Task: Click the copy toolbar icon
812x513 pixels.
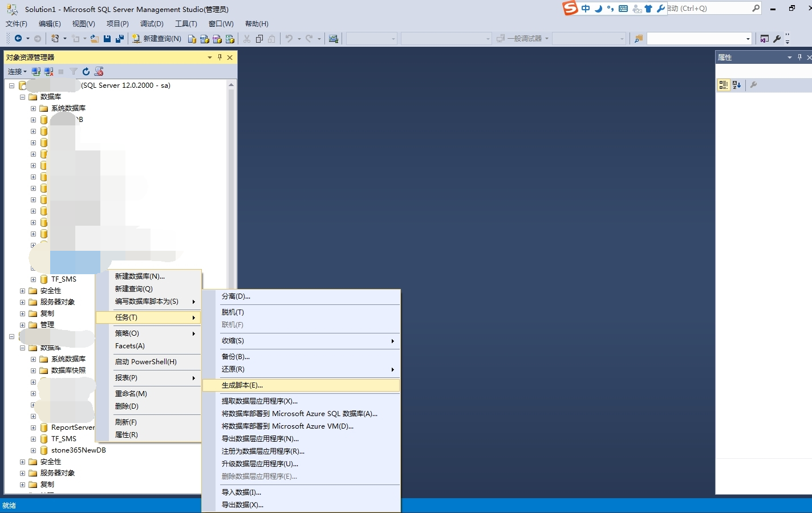Action: [x=259, y=39]
